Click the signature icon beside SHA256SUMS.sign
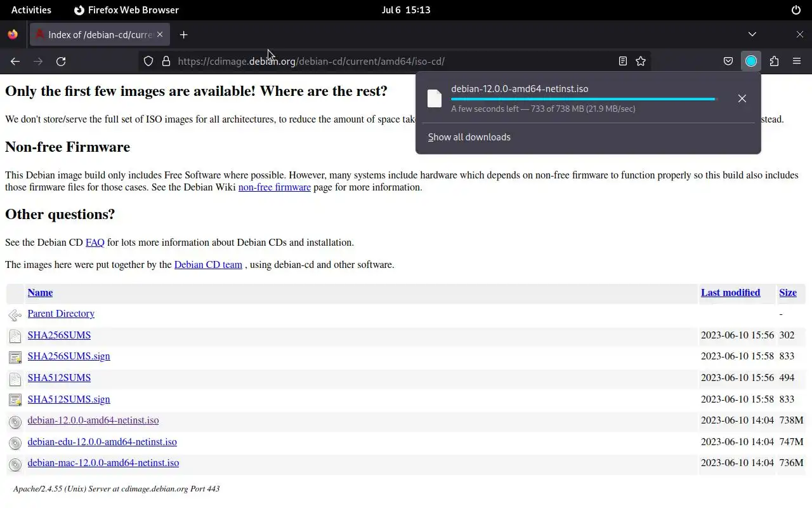Image resolution: width=812 pixels, height=508 pixels. click(x=15, y=358)
